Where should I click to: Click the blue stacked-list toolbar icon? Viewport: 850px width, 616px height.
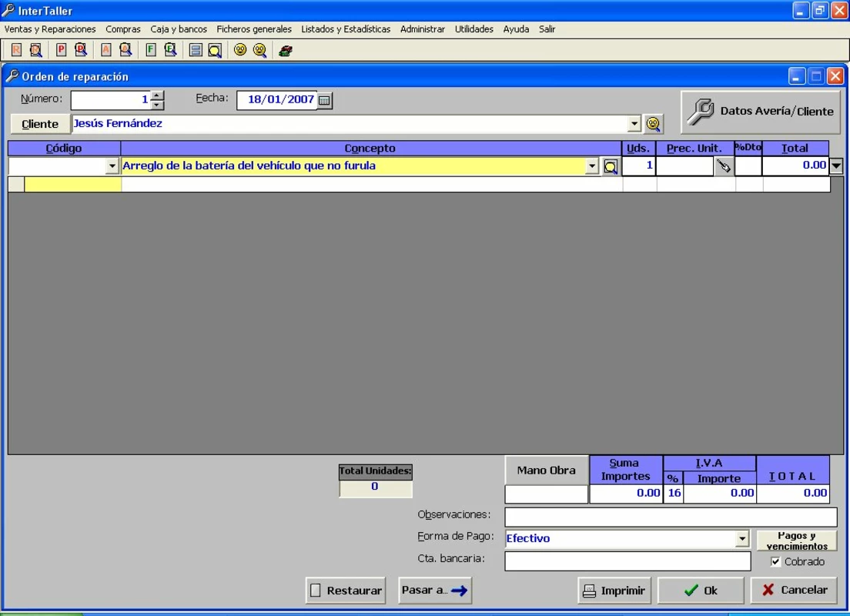point(196,50)
